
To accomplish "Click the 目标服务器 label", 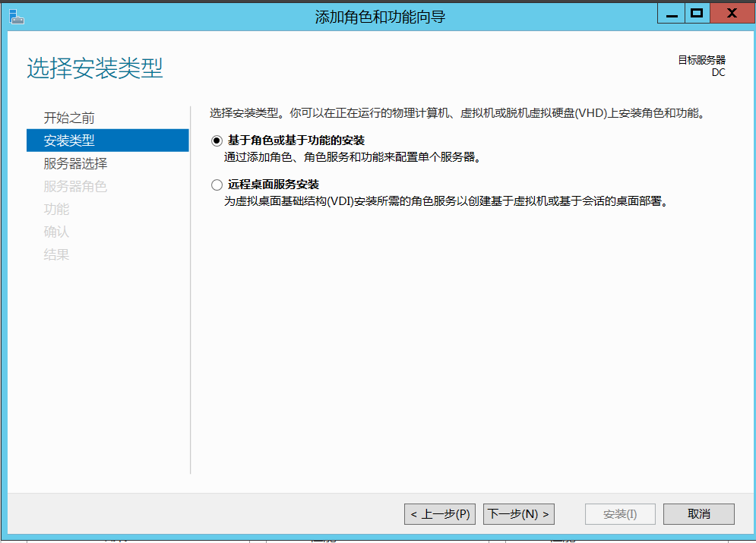I will click(701, 60).
